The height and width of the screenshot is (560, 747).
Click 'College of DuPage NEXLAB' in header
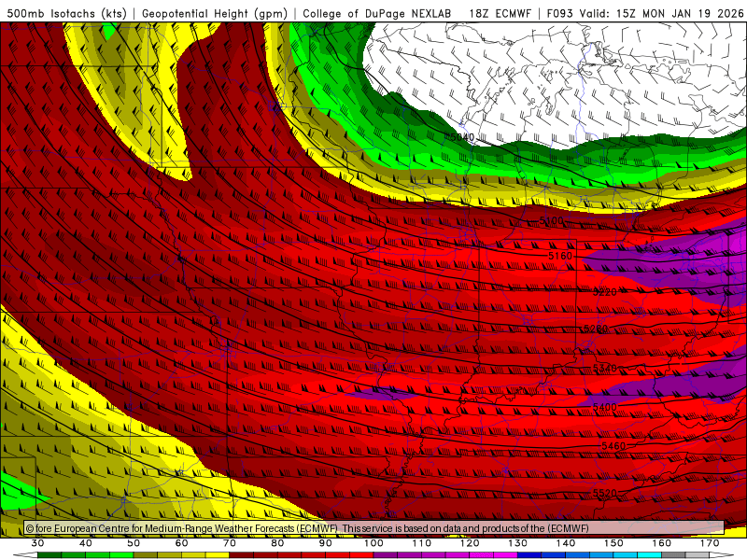click(x=377, y=14)
